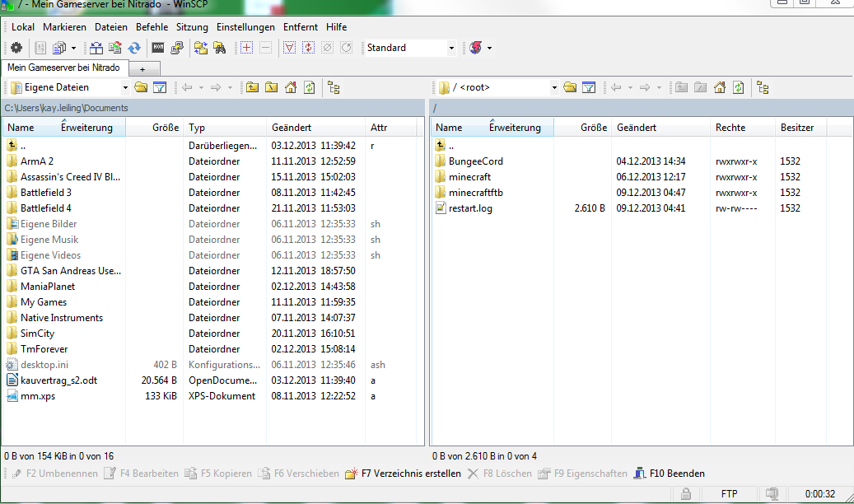Click F7 Verzeichnis erstellen button
854x504 pixels.
point(404,474)
